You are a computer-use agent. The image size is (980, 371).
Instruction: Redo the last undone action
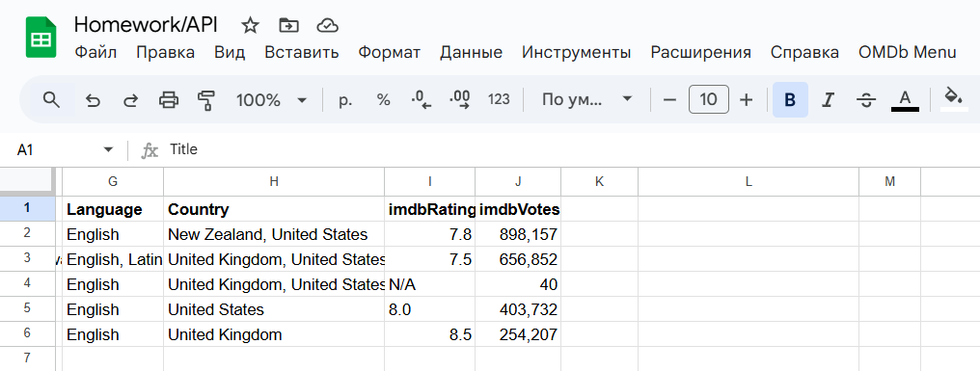pyautogui.click(x=130, y=100)
